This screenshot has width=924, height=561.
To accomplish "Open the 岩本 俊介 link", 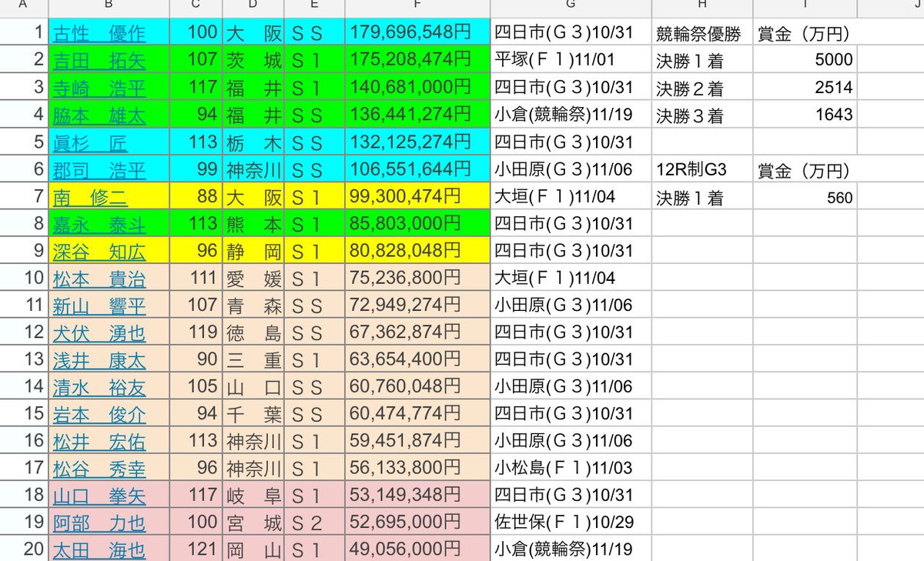I will (99, 414).
